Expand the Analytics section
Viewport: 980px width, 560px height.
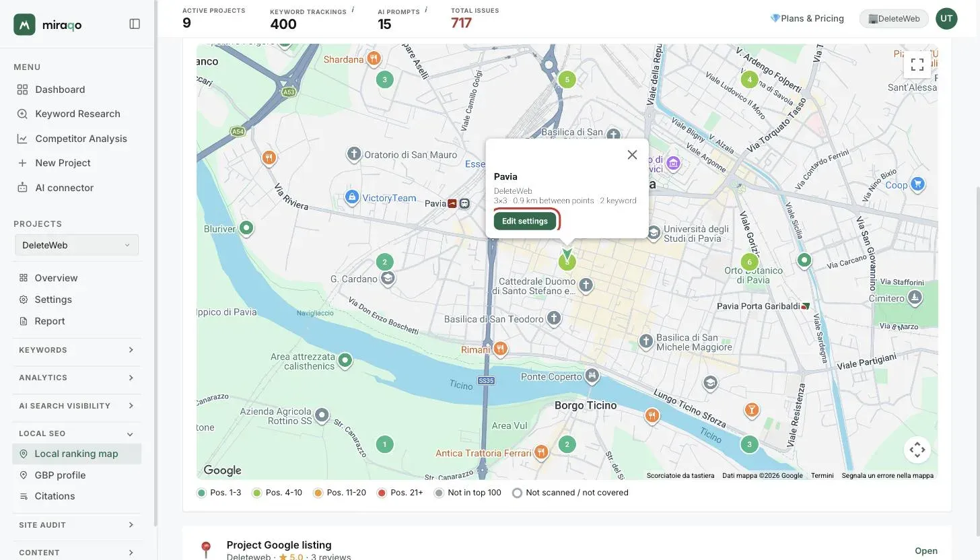tap(77, 378)
